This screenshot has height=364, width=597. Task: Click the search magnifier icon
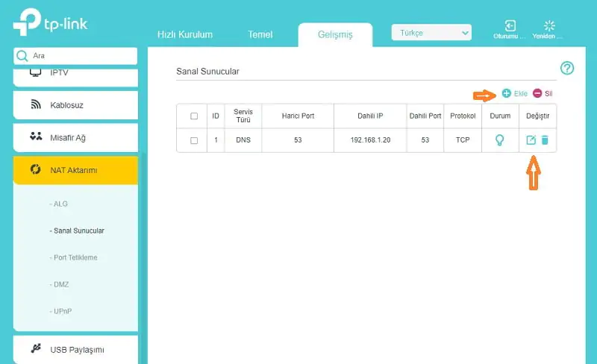[x=22, y=56]
